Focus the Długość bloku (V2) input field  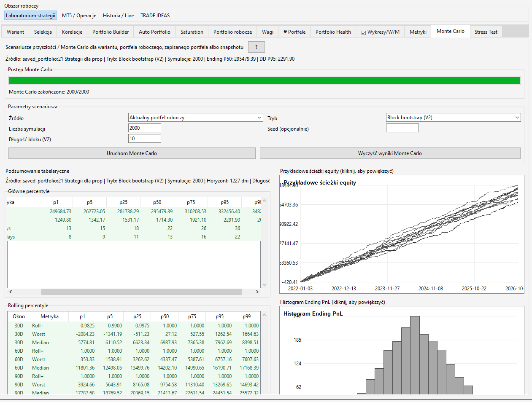[x=145, y=139]
